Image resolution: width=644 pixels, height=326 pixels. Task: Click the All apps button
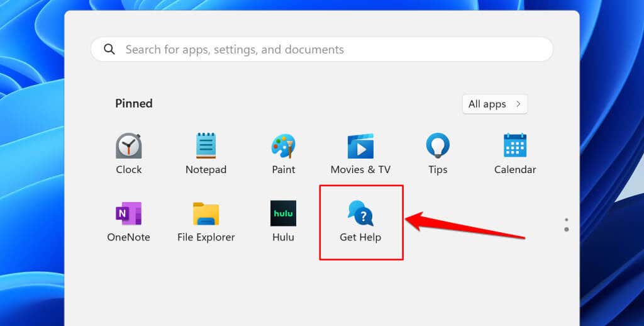click(495, 104)
